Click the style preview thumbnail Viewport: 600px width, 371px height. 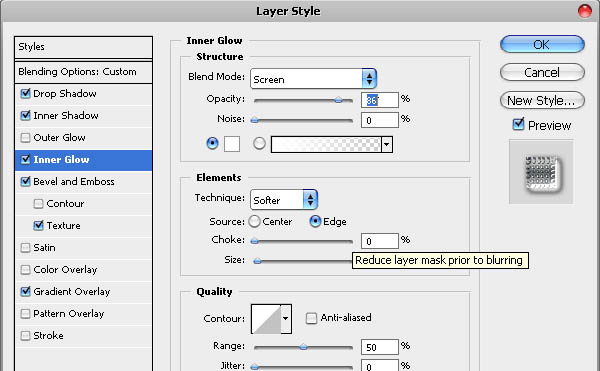541,172
